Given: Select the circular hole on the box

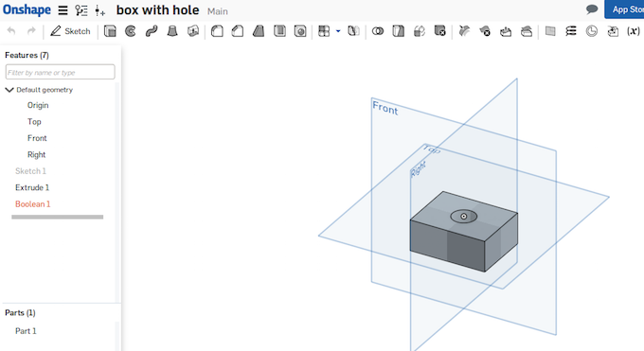Looking at the screenshot, I should click(464, 217).
